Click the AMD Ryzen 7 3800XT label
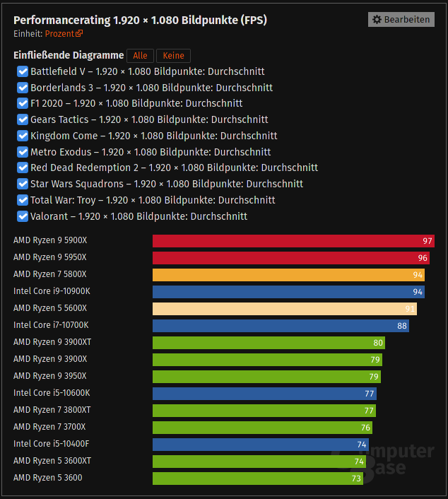 52,410
